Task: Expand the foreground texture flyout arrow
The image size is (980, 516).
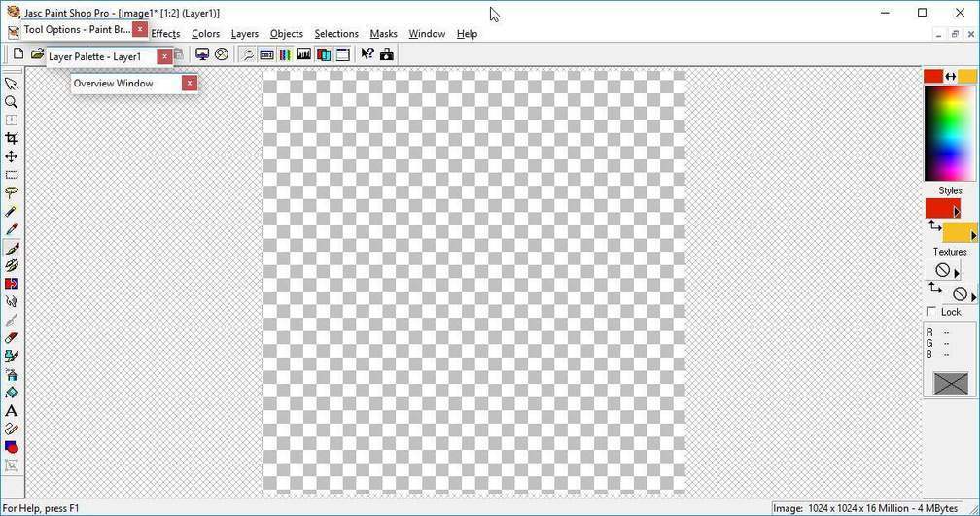Action: tap(957, 274)
